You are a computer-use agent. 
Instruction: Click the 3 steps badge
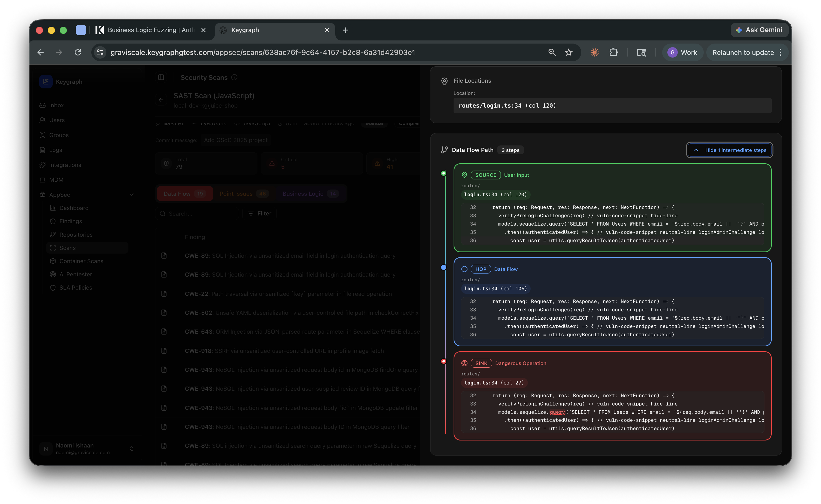[x=510, y=150]
